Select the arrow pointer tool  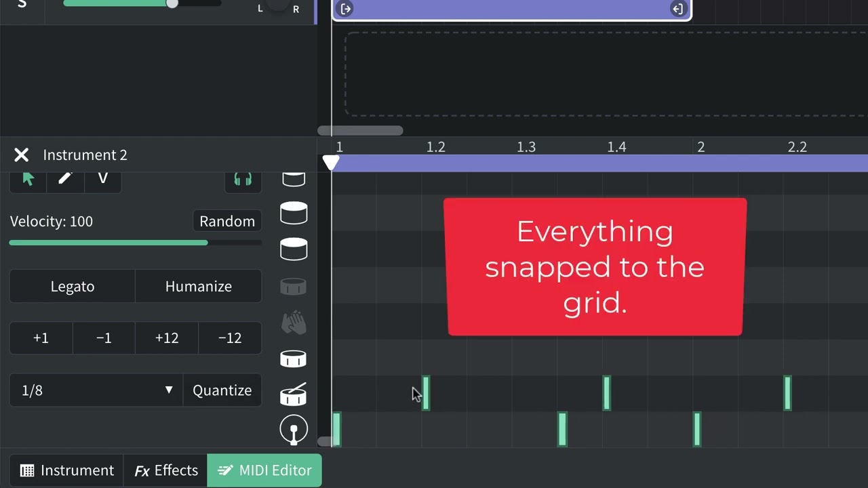[x=28, y=180]
